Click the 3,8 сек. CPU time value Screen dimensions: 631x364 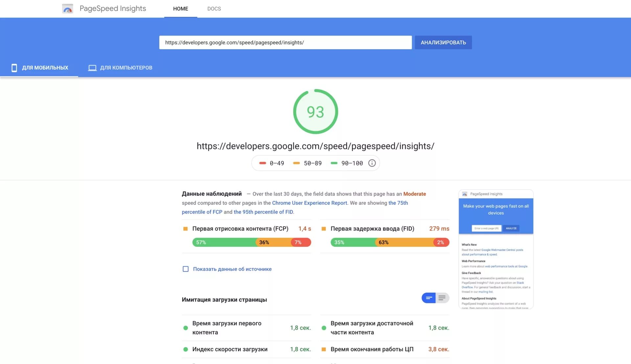pos(439,349)
